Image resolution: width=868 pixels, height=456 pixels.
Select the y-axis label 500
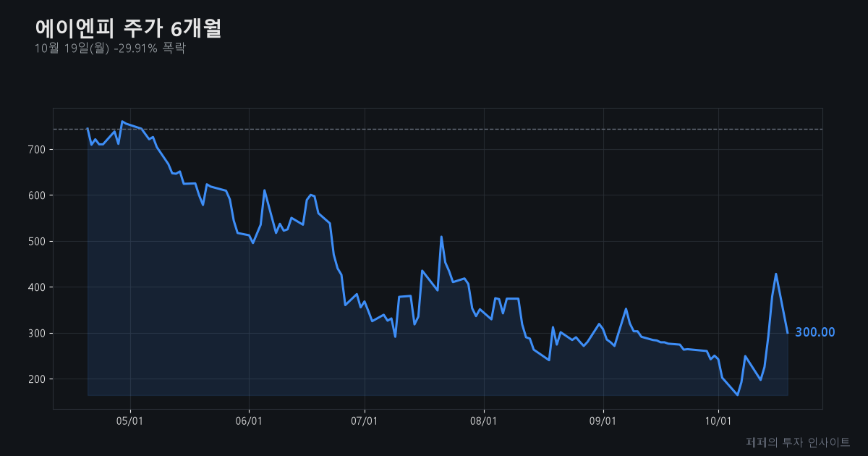(x=38, y=242)
